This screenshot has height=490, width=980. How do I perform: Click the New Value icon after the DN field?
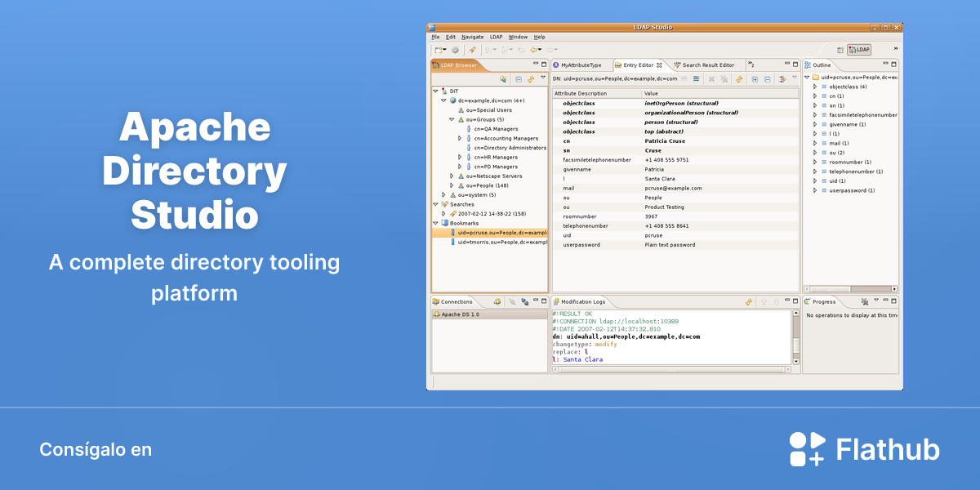click(x=684, y=79)
